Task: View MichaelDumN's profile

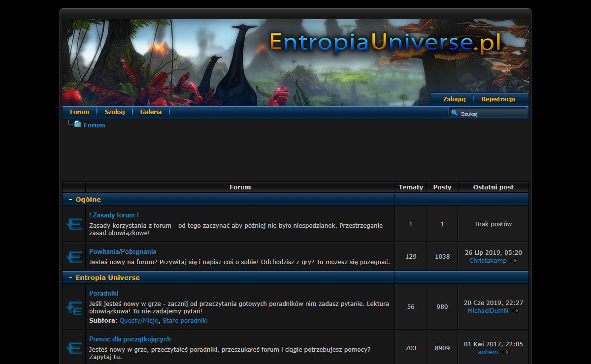Action: 488,310
